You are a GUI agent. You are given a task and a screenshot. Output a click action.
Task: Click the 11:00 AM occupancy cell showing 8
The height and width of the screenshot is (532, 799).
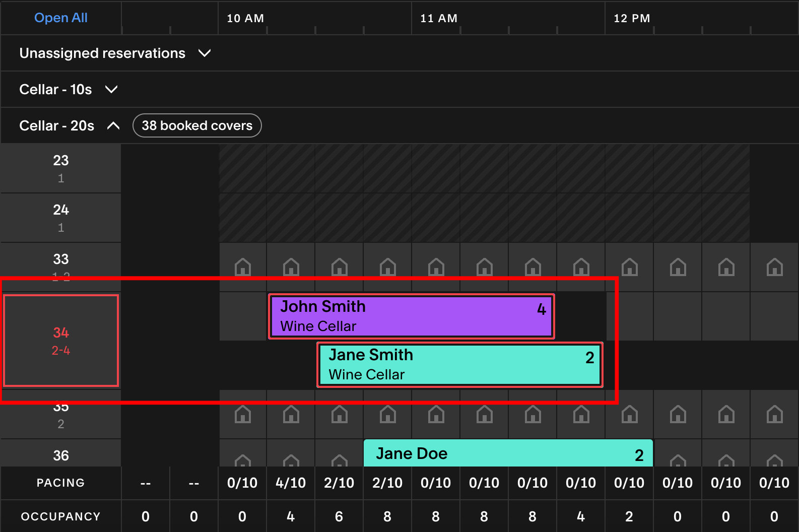(436, 516)
